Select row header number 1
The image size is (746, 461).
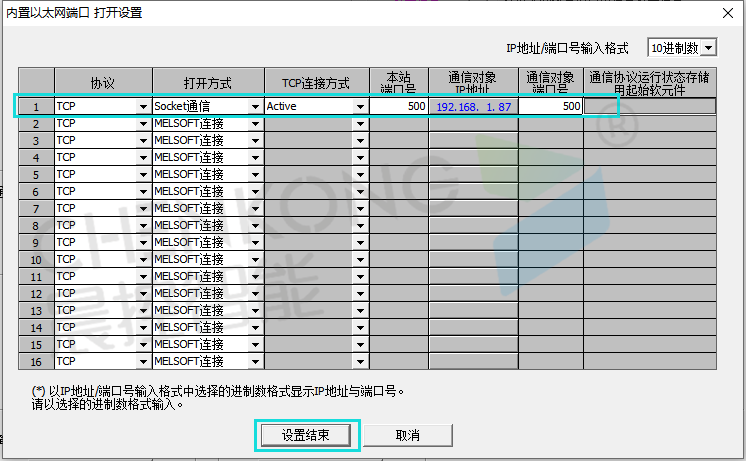[36, 106]
